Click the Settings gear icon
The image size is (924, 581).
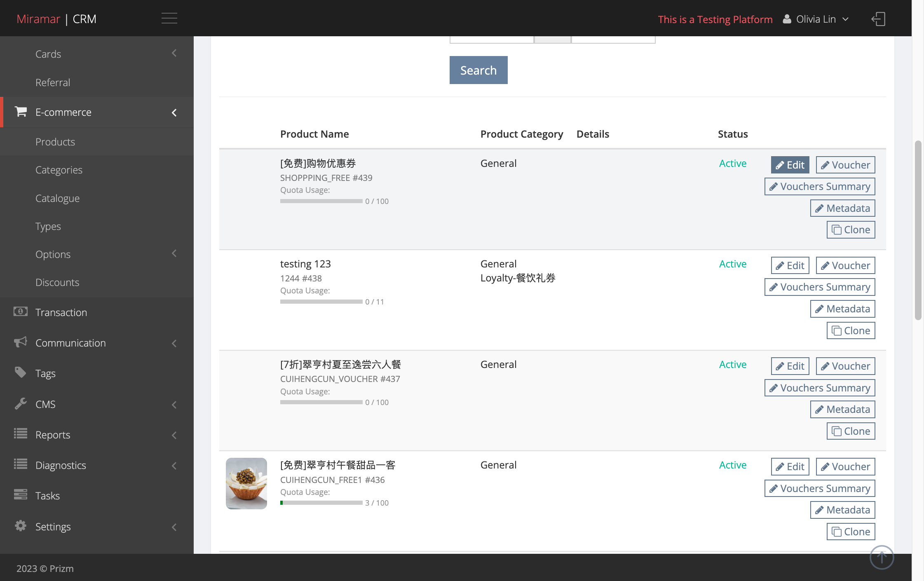(x=21, y=526)
